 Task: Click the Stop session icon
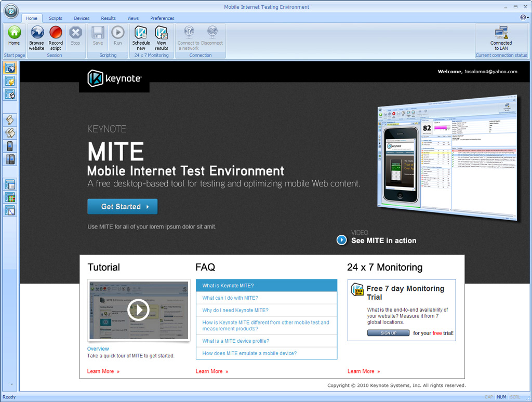(75, 35)
